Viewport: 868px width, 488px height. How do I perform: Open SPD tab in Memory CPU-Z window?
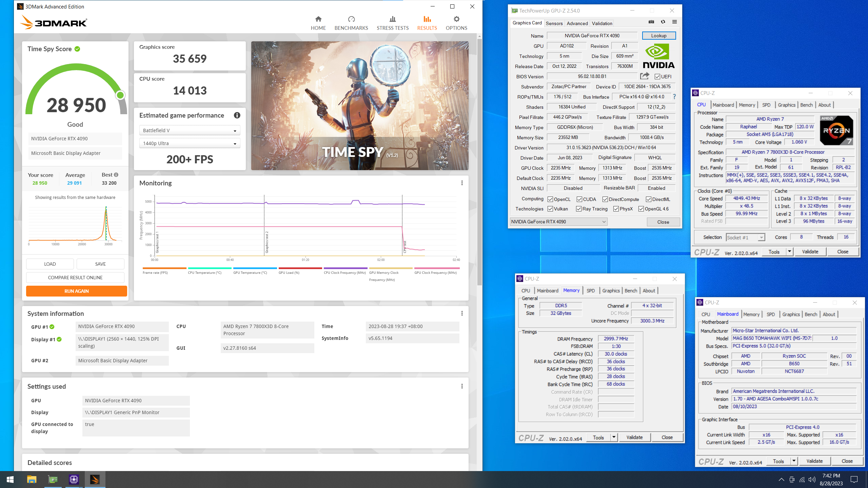tap(591, 290)
